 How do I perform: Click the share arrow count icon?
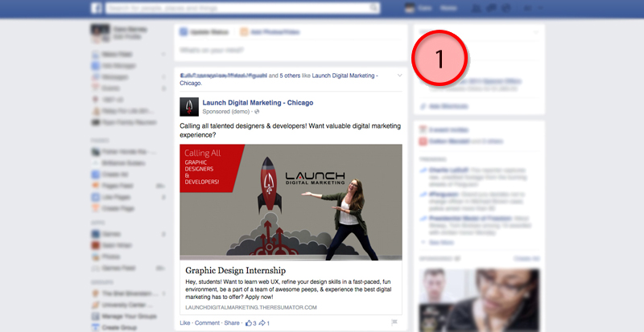coord(262,323)
